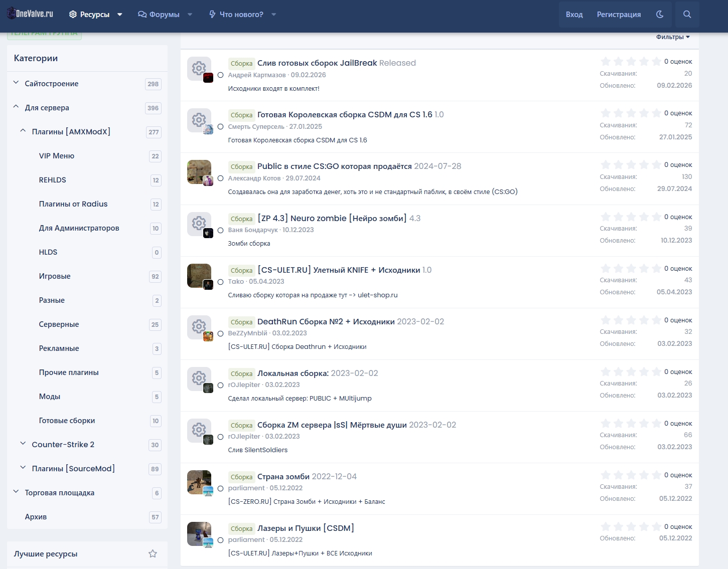728x569 pixels.
Task: Click the search magnifier icon
Action: point(687,15)
